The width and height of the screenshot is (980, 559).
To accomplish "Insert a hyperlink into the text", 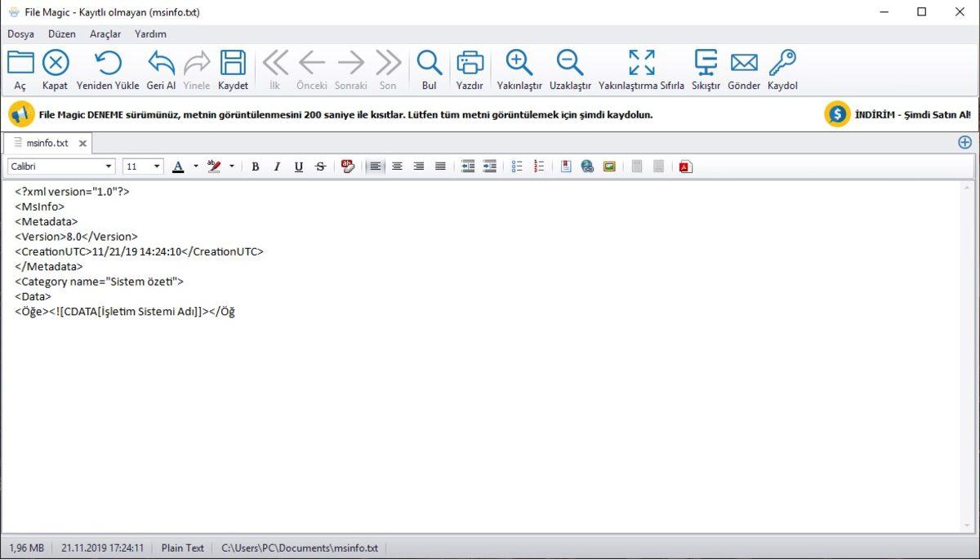I will pos(587,166).
